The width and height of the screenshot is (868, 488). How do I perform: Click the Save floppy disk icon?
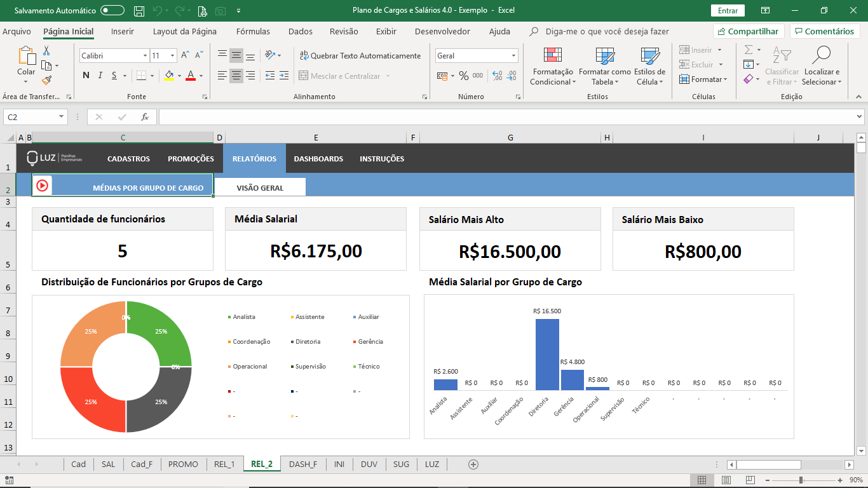(x=139, y=11)
